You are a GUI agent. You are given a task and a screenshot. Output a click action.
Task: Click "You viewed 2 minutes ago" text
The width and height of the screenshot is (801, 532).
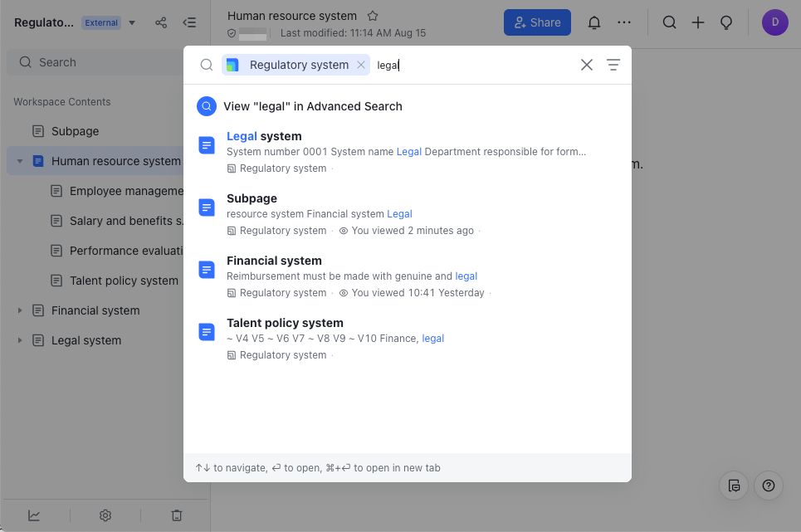pyautogui.click(x=413, y=231)
